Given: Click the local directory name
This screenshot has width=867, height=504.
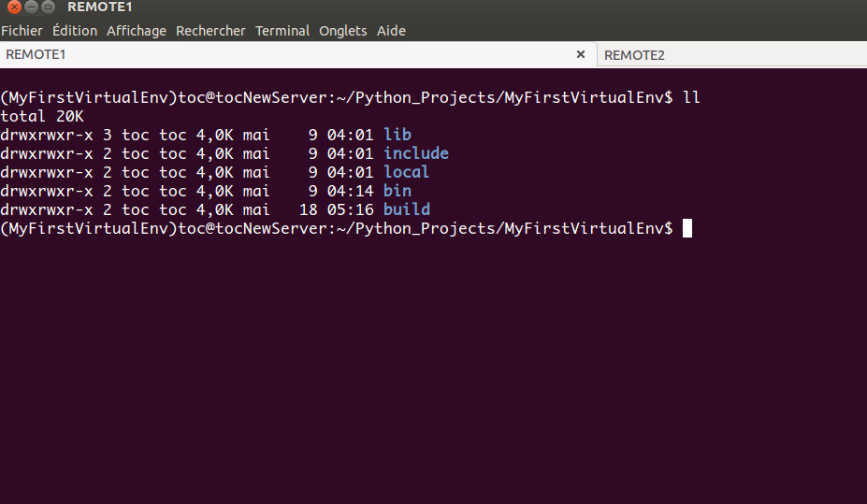Looking at the screenshot, I should [x=407, y=172].
